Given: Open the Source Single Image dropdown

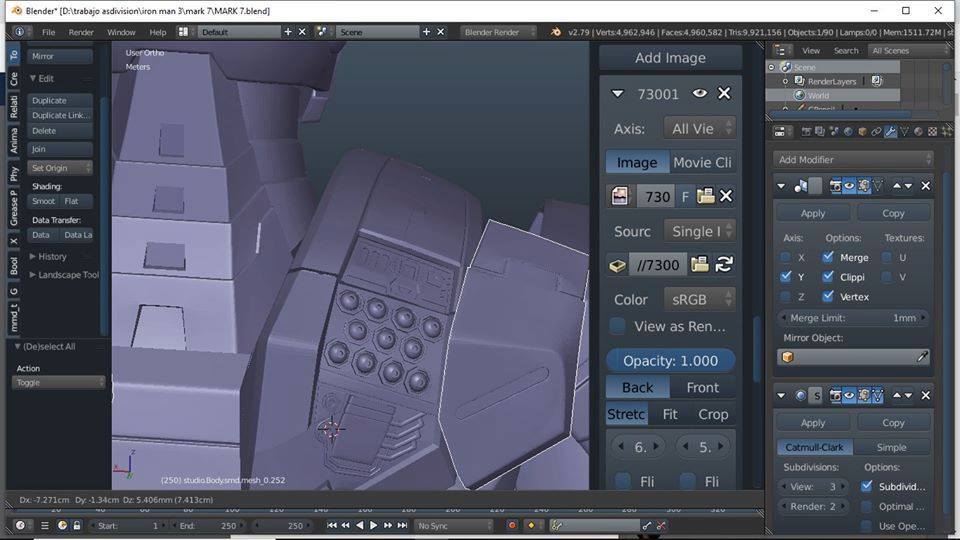Looking at the screenshot, I should pyautogui.click(x=699, y=231).
